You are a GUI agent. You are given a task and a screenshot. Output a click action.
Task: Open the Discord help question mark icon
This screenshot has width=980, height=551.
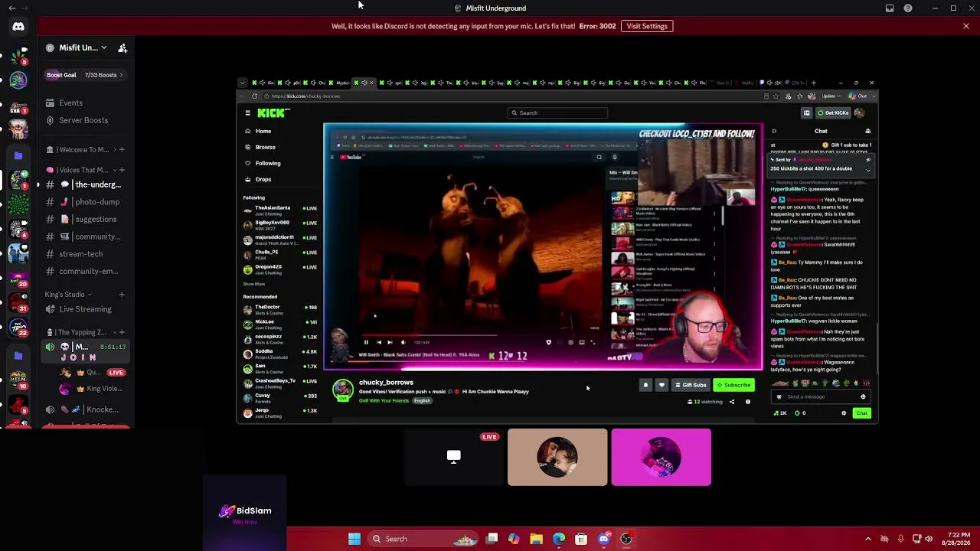pyautogui.click(x=908, y=8)
